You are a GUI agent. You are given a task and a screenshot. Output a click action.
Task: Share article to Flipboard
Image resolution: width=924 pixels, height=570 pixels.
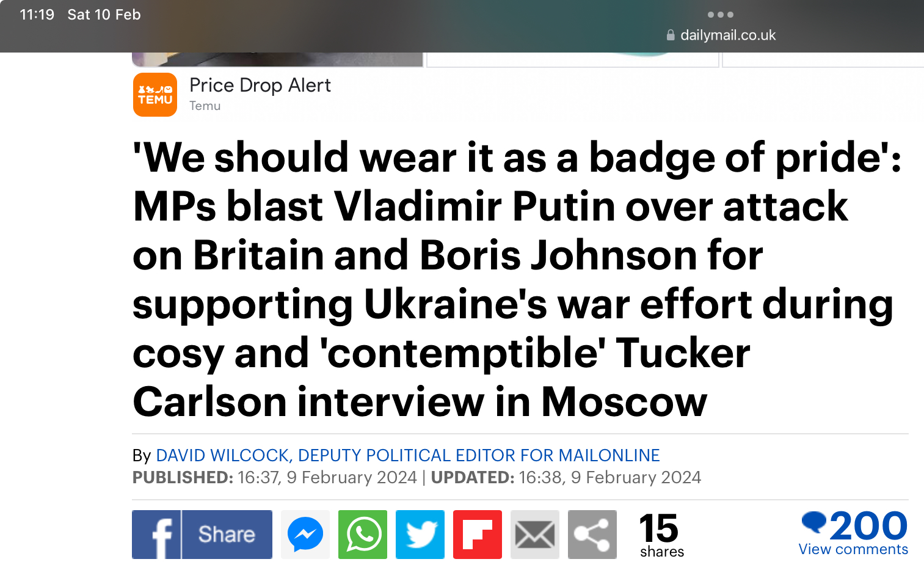(x=478, y=535)
